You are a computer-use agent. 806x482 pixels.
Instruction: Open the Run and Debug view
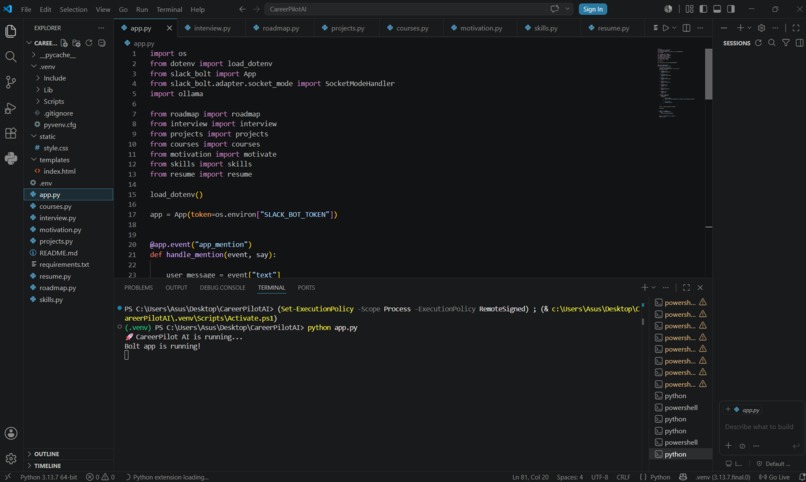click(11, 108)
